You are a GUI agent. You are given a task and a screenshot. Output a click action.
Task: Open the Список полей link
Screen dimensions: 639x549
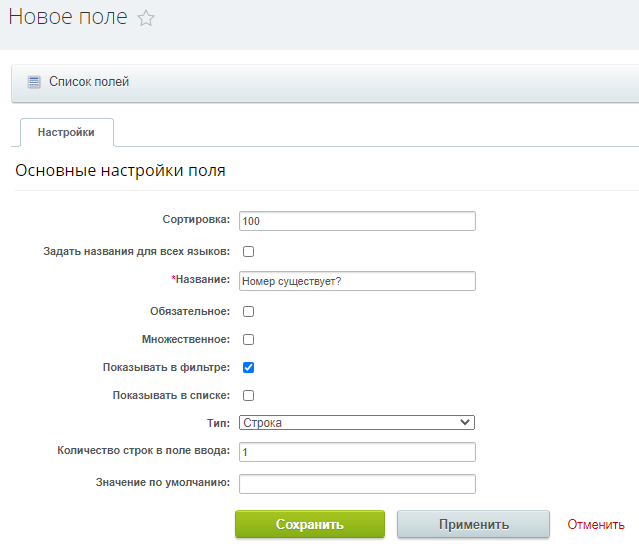[89, 82]
